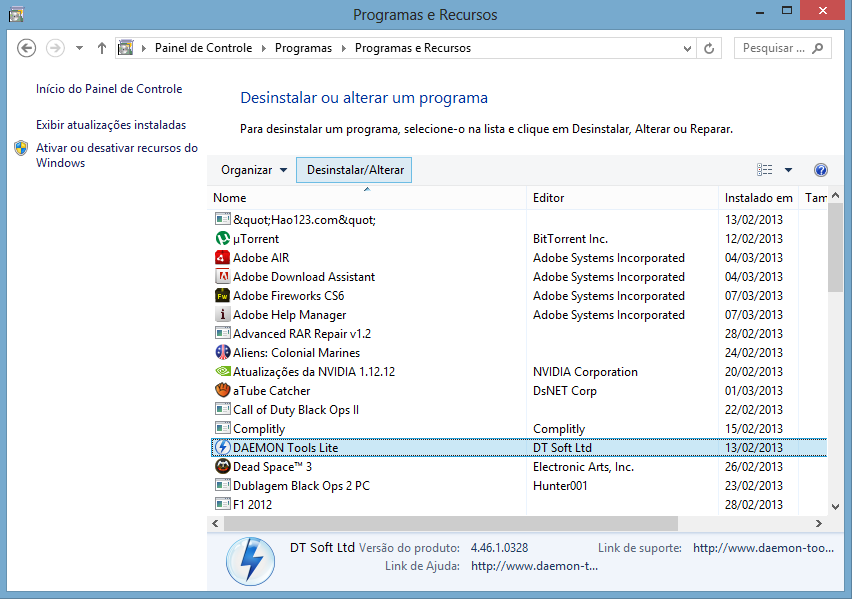The height and width of the screenshot is (599, 852).
Task: Click the Tam column header
Action: [813, 198]
